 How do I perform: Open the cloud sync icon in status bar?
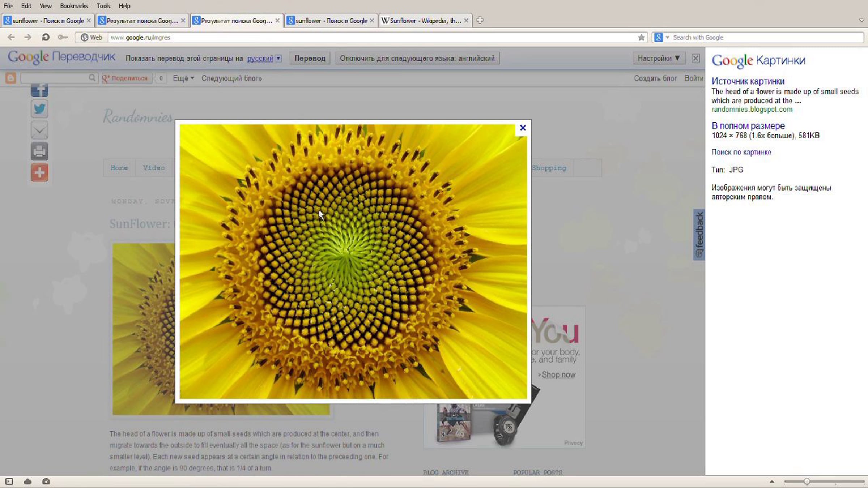click(27, 481)
